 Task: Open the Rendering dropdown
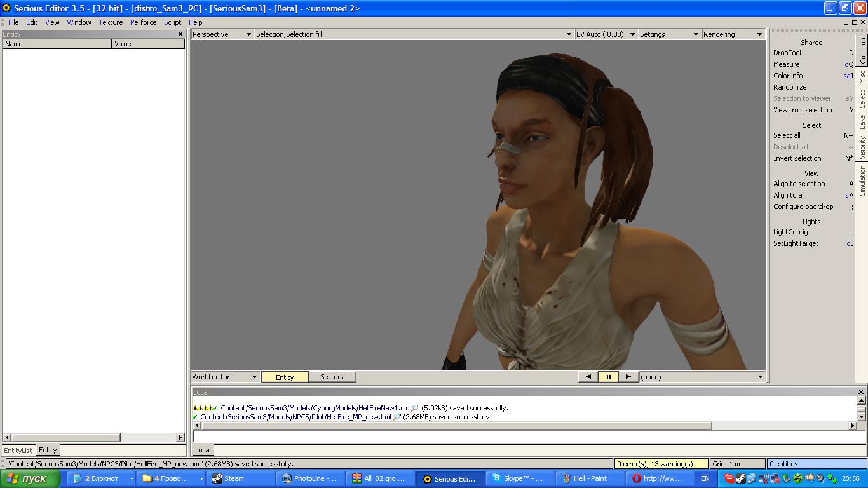[733, 34]
